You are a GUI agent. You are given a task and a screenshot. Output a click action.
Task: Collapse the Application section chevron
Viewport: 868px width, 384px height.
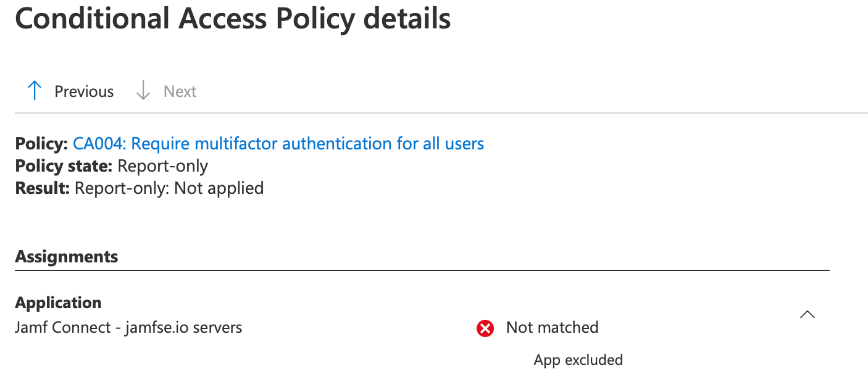tap(807, 315)
